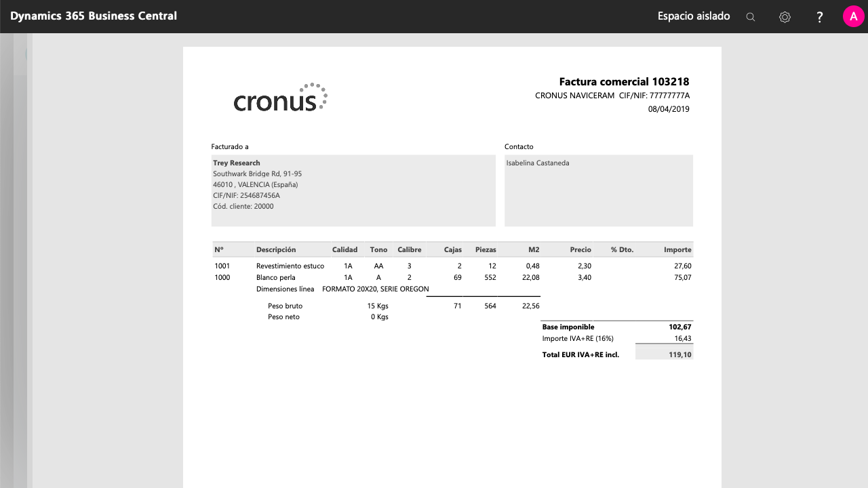Click the Cajas column header
868x488 pixels.
pyautogui.click(x=453, y=249)
